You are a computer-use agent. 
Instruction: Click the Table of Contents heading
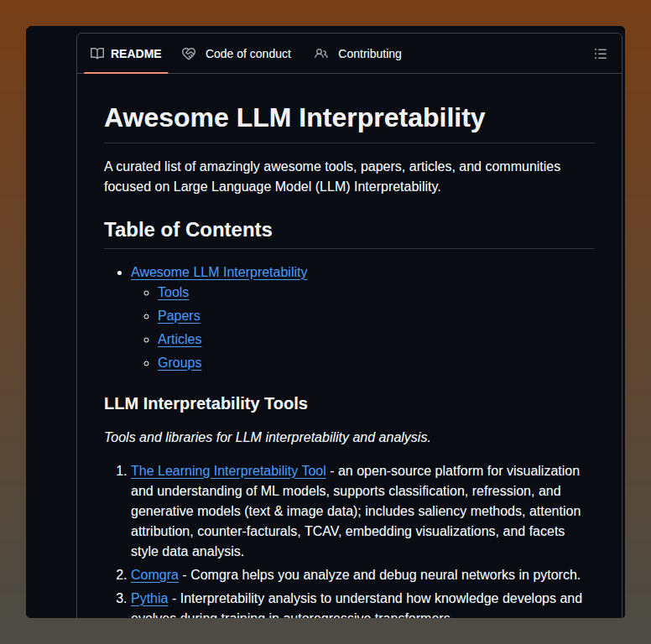click(x=188, y=230)
